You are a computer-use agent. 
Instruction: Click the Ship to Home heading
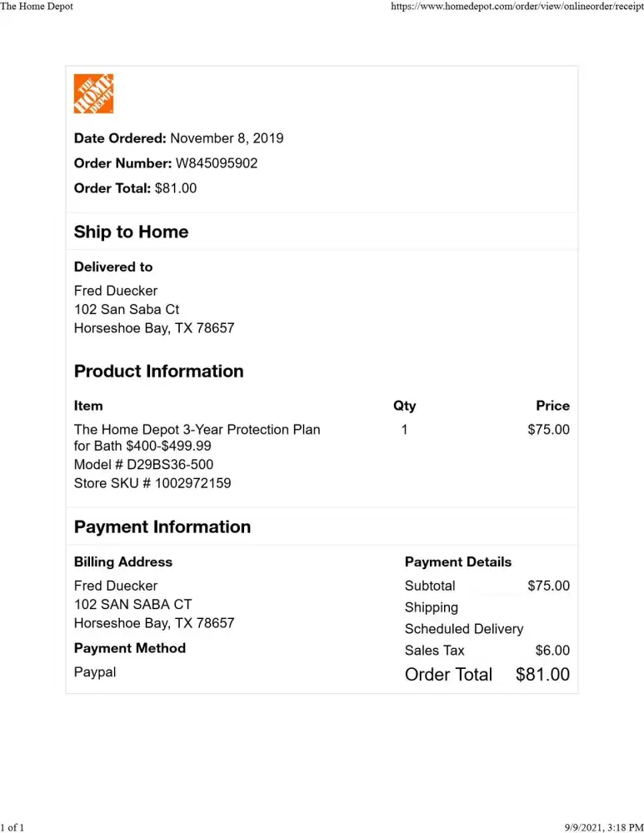[x=131, y=232]
